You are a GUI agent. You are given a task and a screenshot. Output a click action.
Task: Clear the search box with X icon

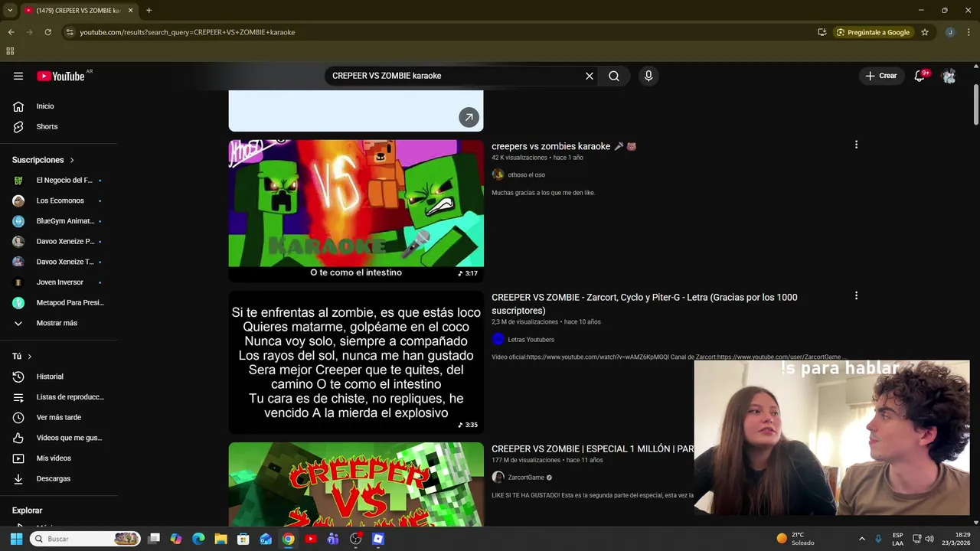tap(590, 76)
